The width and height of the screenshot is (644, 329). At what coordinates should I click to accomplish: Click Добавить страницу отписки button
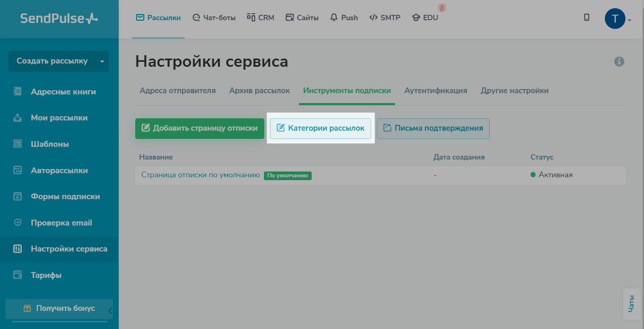click(200, 128)
